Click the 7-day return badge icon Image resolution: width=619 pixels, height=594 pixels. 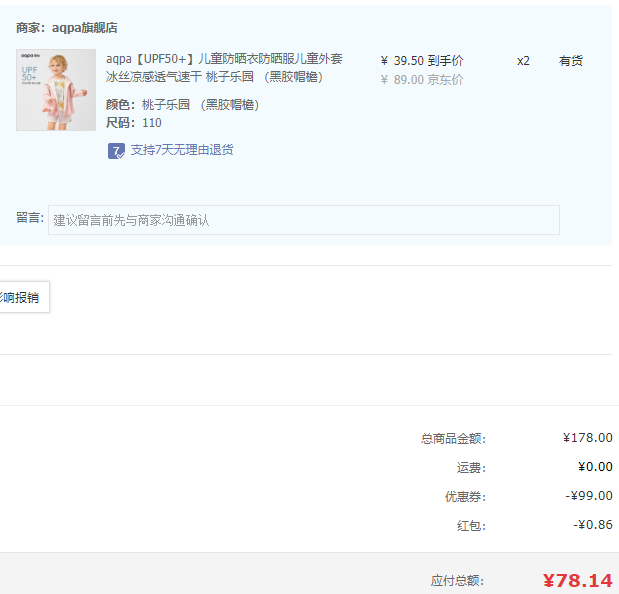[x=116, y=151]
